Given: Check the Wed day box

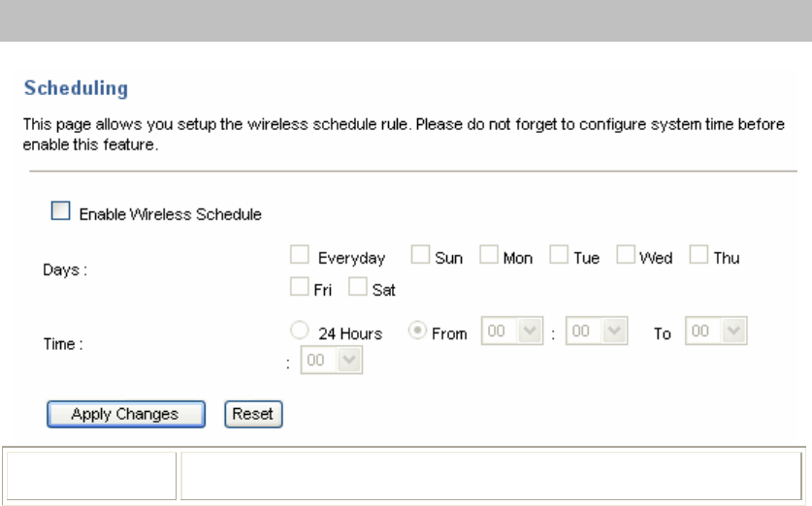Looking at the screenshot, I should coord(626,255).
